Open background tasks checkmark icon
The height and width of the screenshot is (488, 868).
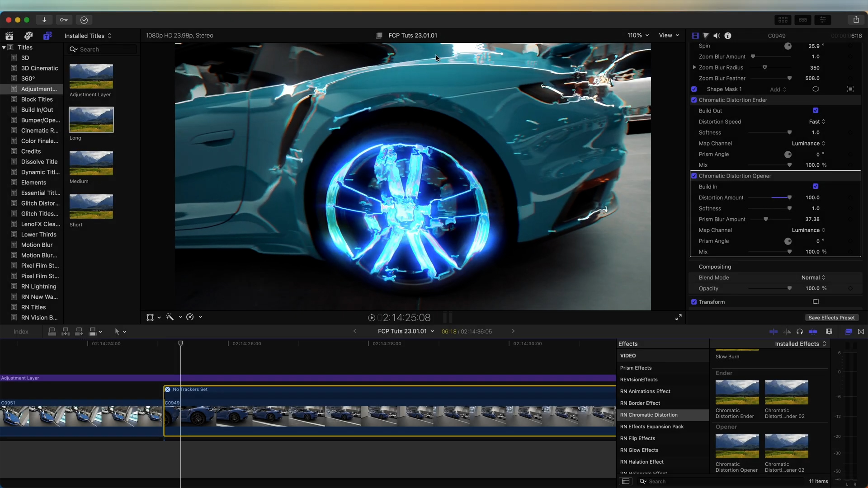tap(84, 20)
